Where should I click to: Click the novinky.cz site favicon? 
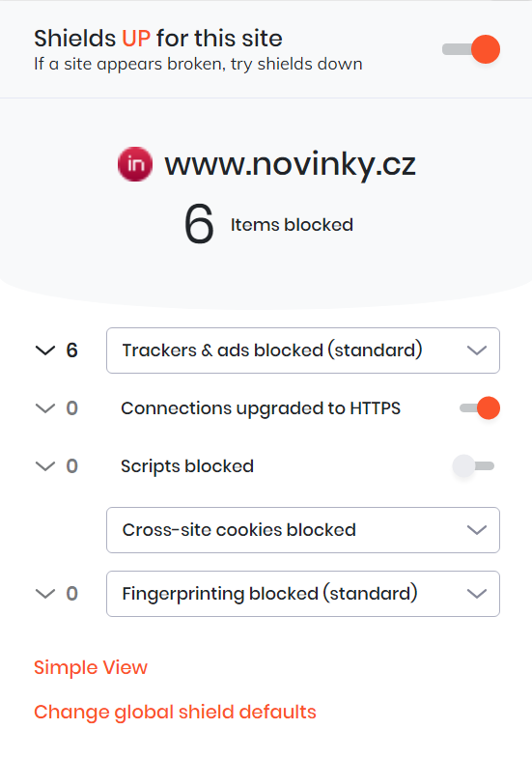point(135,164)
